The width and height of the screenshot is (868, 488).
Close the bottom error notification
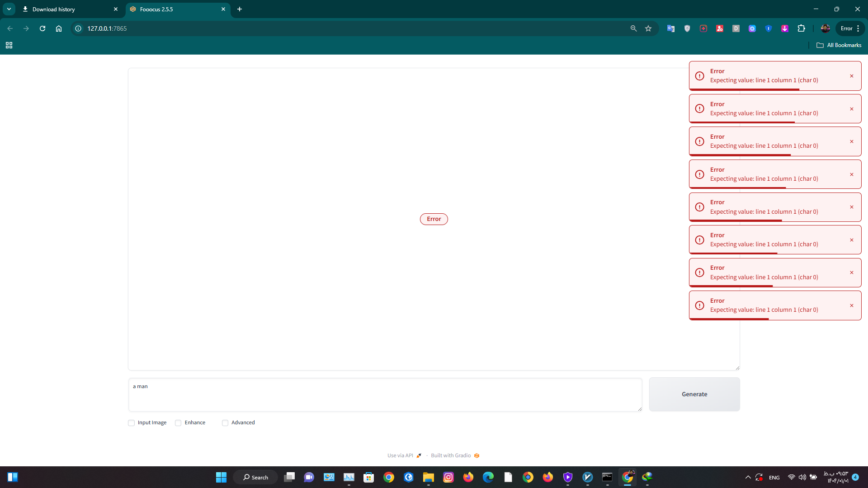pos(852,305)
